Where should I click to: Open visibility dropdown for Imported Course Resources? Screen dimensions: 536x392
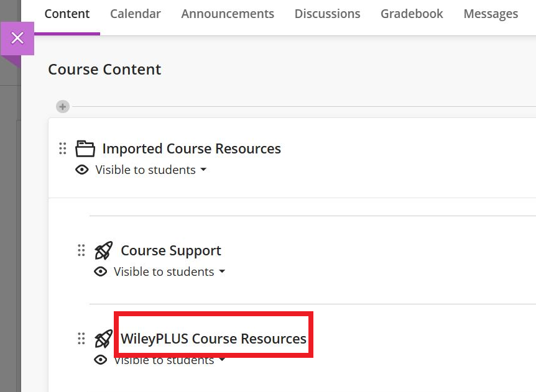(x=150, y=170)
